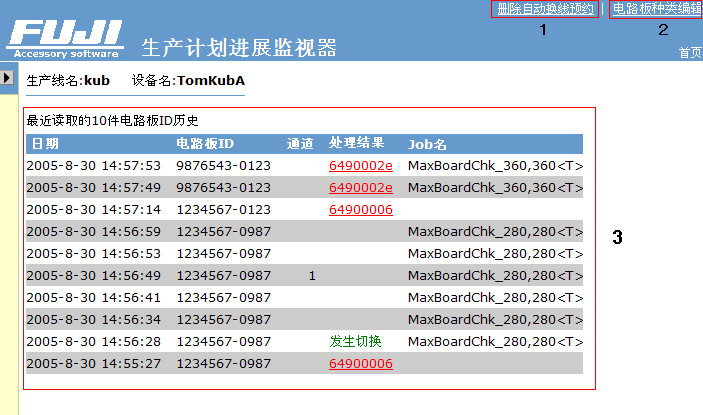Click the 删除自动换线预约 button
The width and height of the screenshot is (703, 415).
544,9
